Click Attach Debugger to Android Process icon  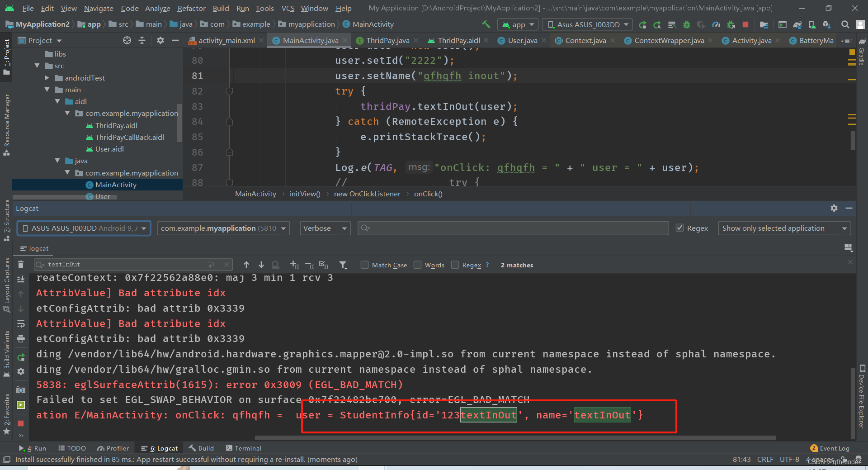[x=731, y=24]
